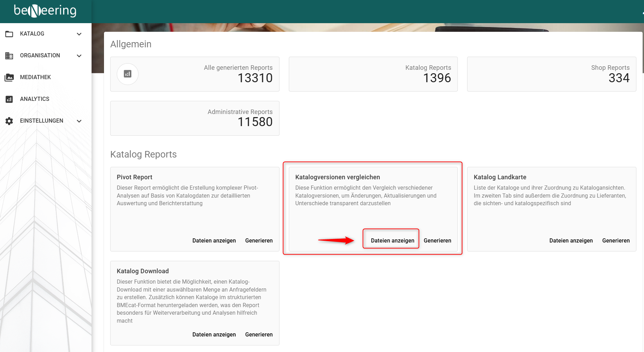Image resolution: width=644 pixels, height=352 pixels.
Task: Generate Katalogversionen vergleichen report
Action: [x=437, y=240]
